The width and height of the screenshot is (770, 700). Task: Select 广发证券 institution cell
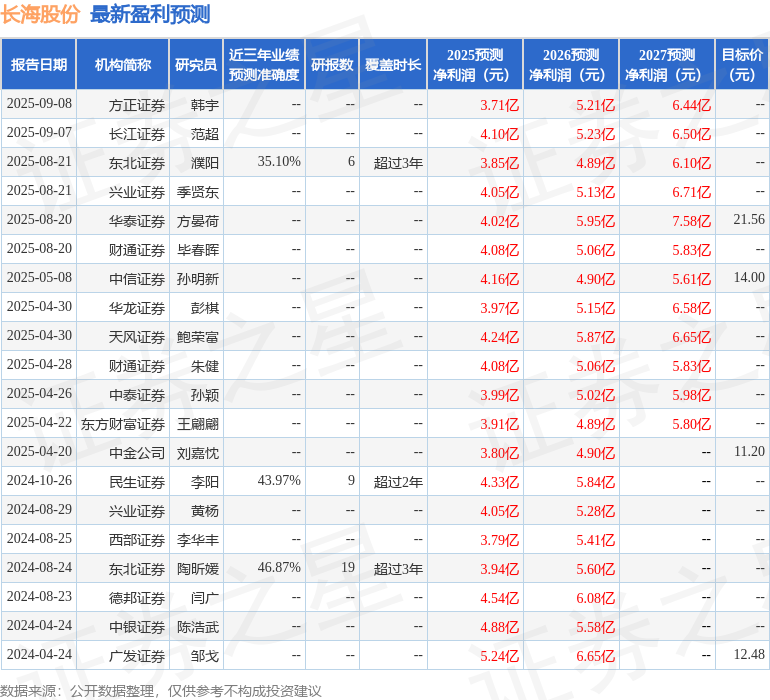pos(137,656)
